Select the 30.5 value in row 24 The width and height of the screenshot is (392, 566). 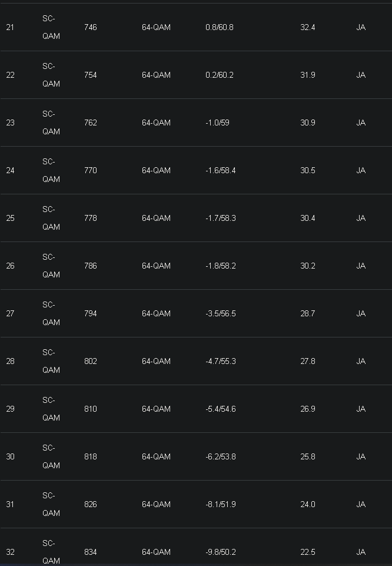pos(307,171)
